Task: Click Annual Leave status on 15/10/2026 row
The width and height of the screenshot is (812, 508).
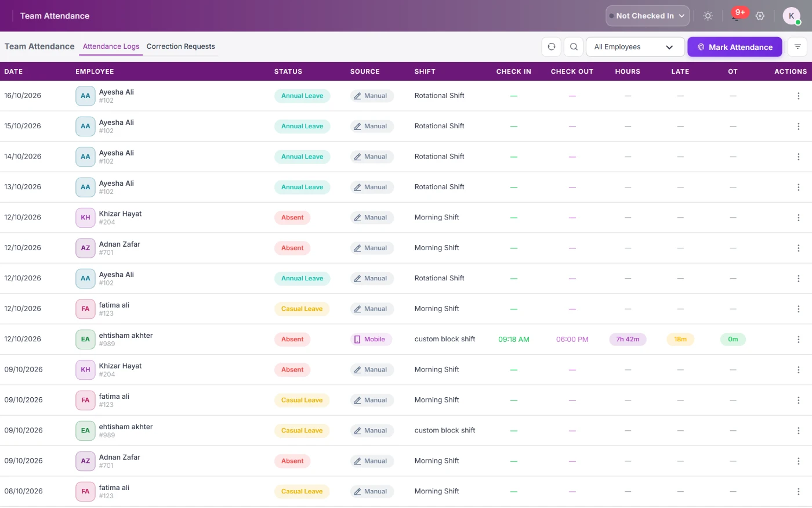Action: (x=302, y=127)
